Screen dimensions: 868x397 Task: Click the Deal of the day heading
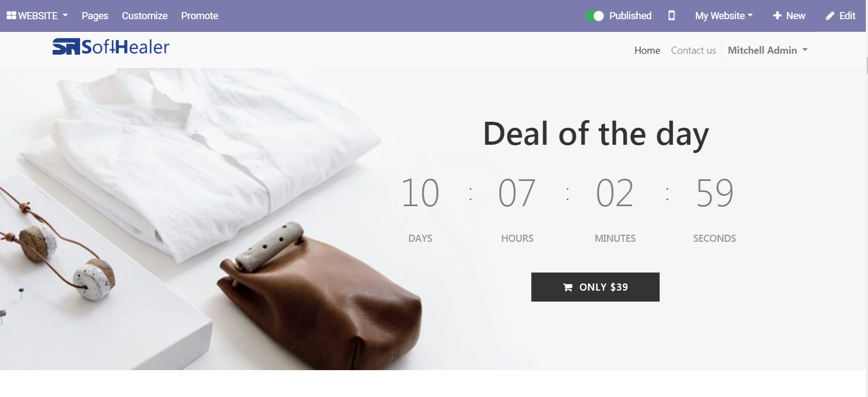coord(595,133)
